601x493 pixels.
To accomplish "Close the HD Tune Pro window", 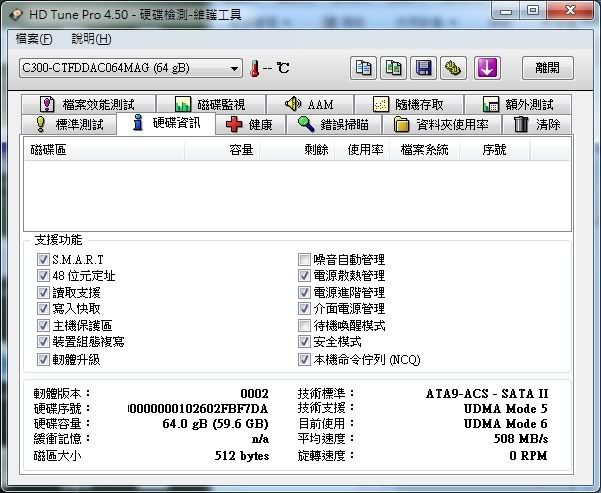I will click(x=570, y=10).
